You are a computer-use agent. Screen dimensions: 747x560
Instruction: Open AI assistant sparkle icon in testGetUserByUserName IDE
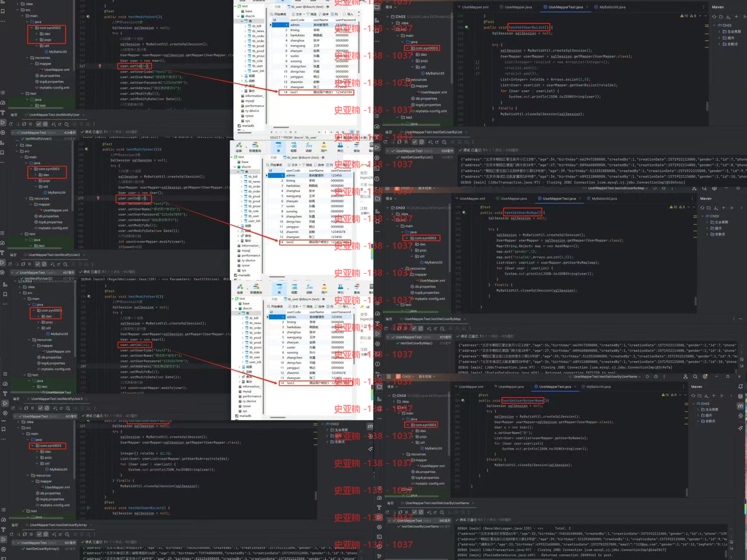740,428
